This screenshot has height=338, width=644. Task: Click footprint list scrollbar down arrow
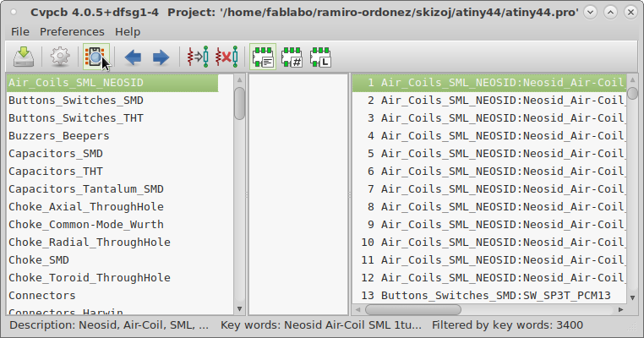pyautogui.click(x=632, y=297)
